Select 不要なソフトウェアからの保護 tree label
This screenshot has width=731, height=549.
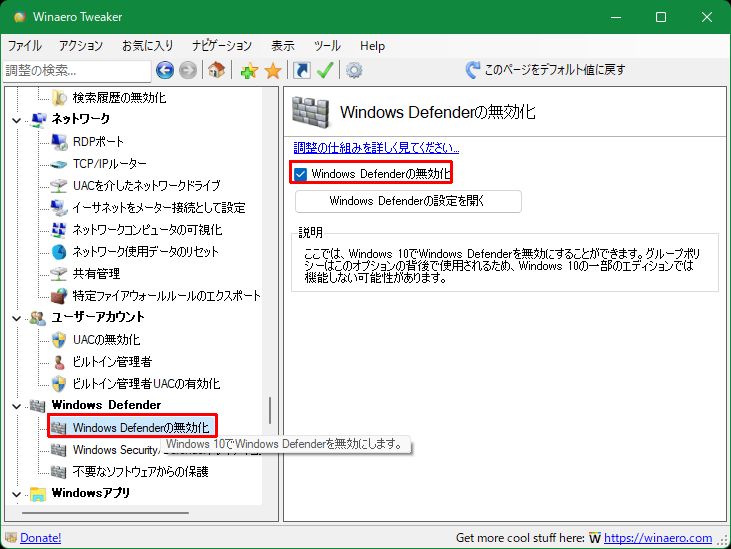click(x=140, y=472)
